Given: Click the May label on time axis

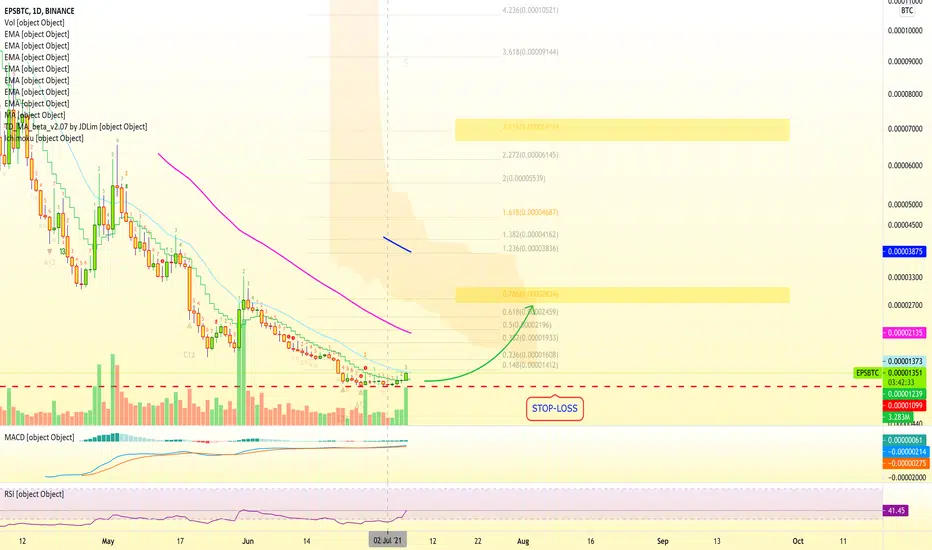Looking at the screenshot, I should (x=108, y=541).
